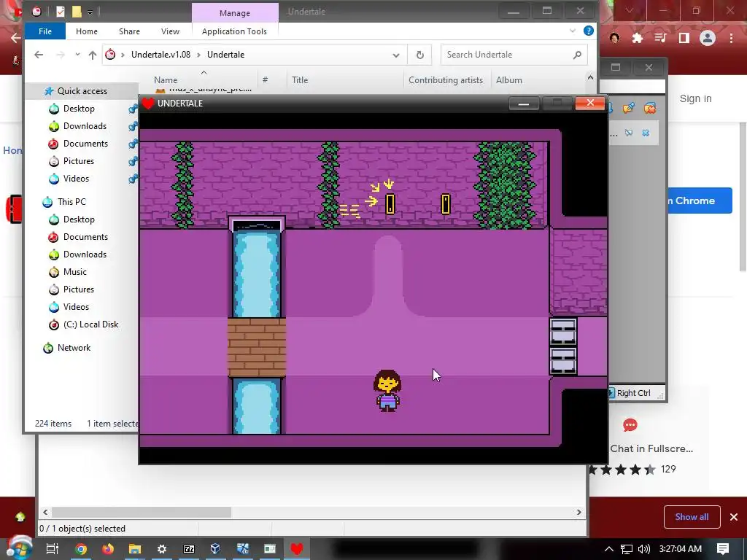Switch to the Home ribbon tab

(87, 31)
